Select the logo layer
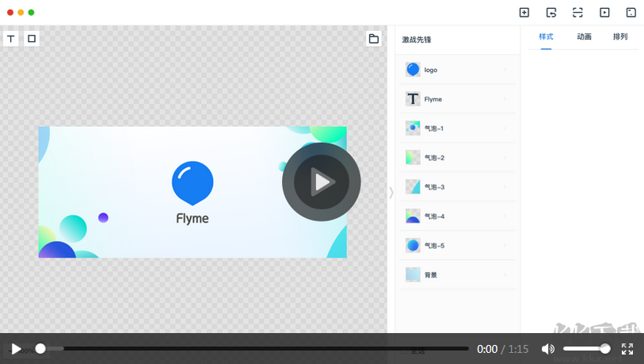This screenshot has width=644, height=364. (x=458, y=70)
